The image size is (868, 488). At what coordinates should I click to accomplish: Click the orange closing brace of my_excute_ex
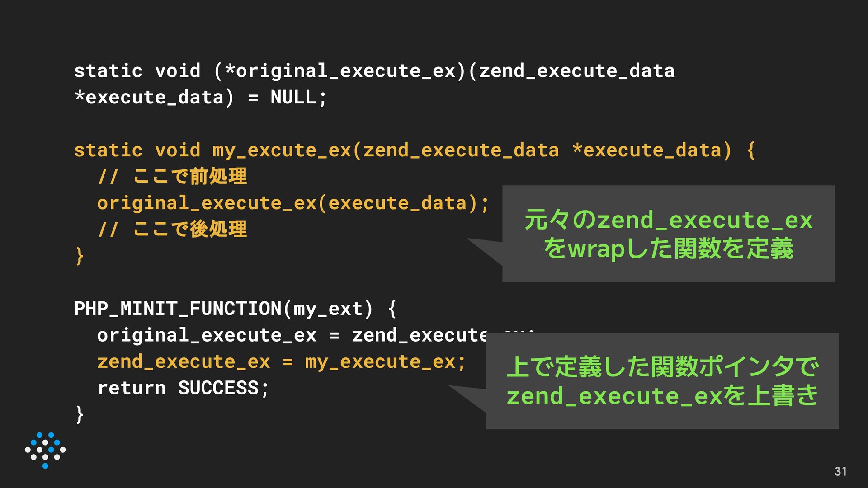tap(80, 256)
